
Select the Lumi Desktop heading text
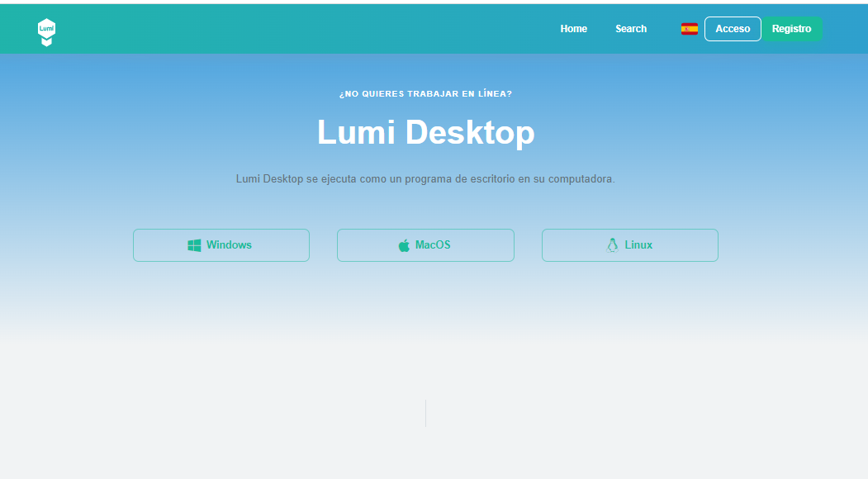point(425,132)
